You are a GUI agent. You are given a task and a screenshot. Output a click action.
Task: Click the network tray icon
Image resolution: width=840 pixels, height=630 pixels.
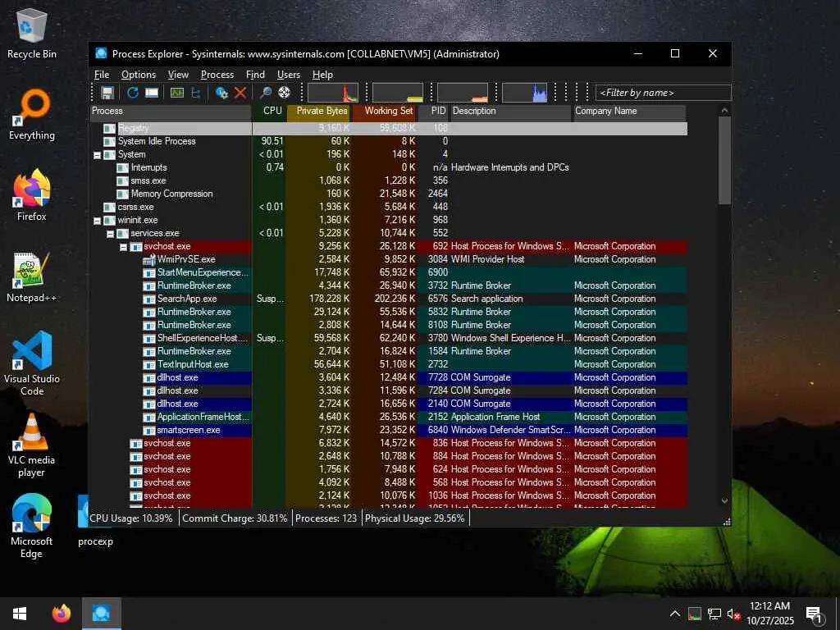click(714, 614)
